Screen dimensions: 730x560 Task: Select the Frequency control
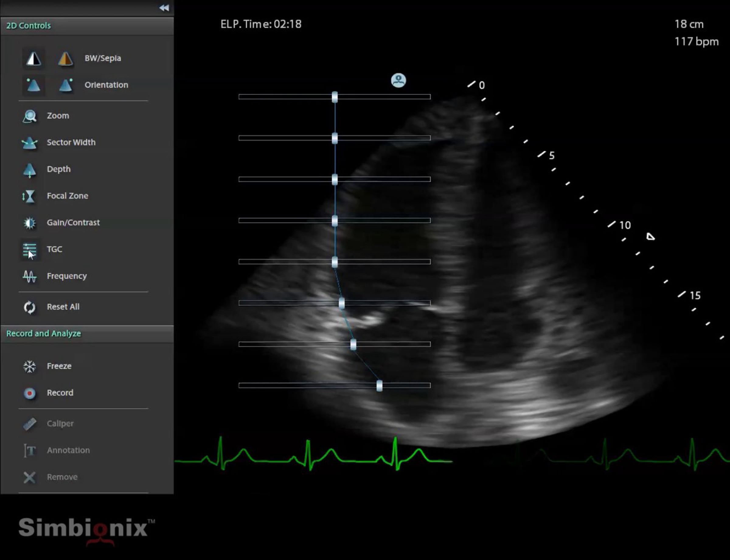[x=30, y=276]
